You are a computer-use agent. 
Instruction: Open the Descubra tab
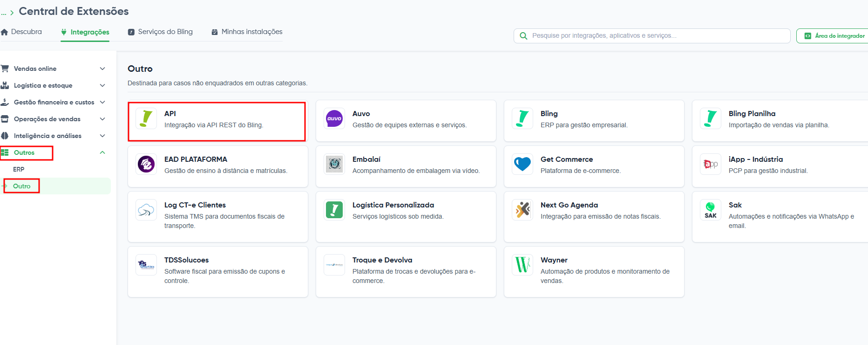click(21, 32)
